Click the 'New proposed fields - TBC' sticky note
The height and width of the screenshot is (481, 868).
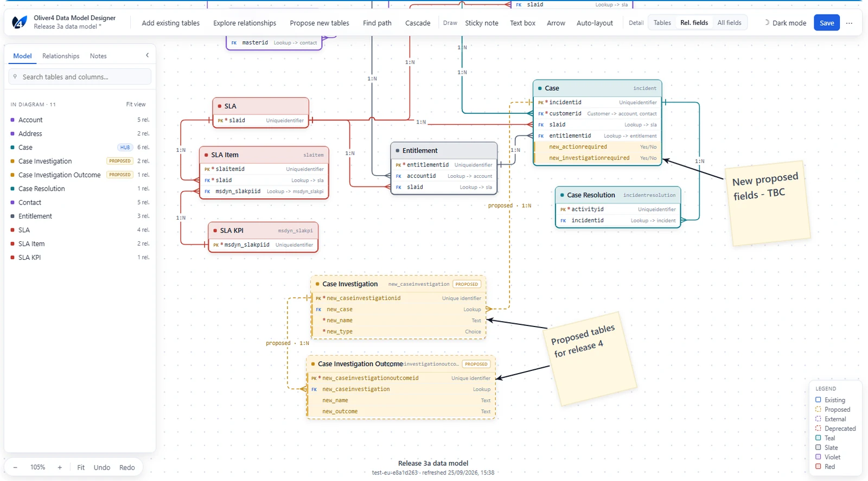click(x=768, y=202)
